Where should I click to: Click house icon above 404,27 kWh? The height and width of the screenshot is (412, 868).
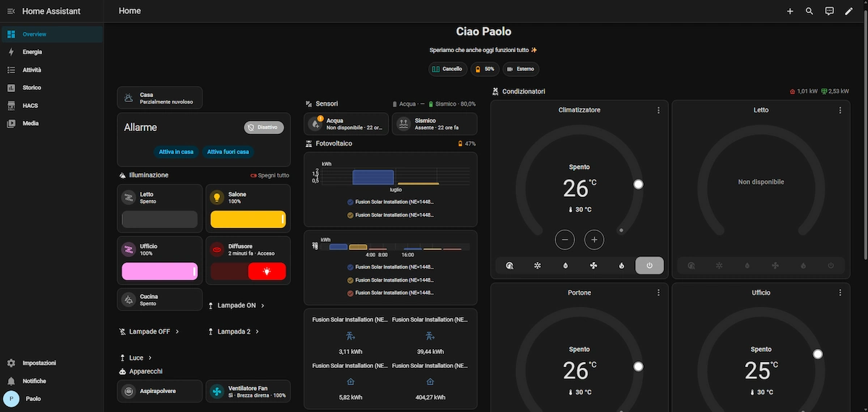tap(430, 382)
